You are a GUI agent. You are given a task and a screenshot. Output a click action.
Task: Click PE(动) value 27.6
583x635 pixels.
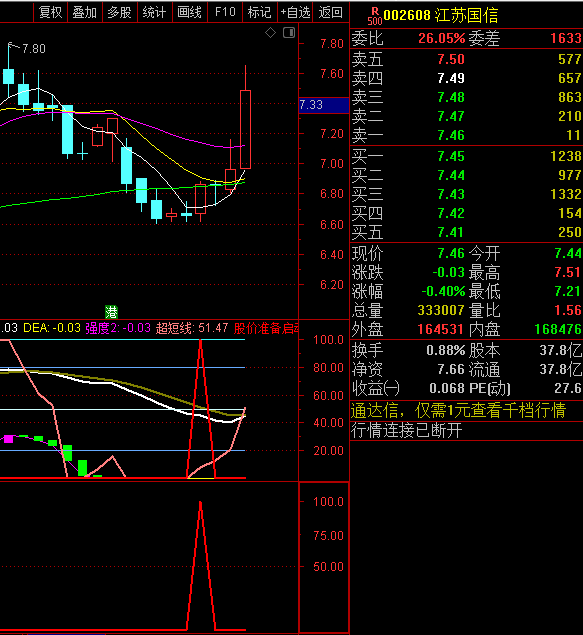[568, 388]
